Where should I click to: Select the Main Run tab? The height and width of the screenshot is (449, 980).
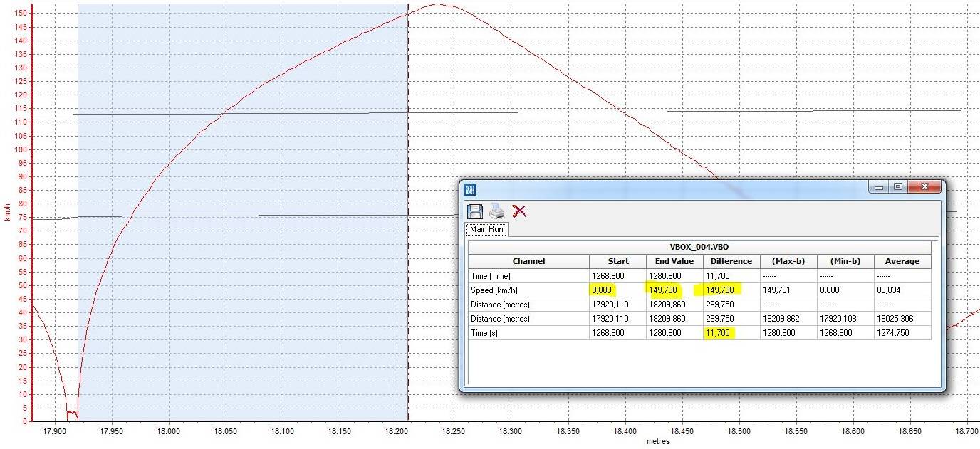pos(486,230)
